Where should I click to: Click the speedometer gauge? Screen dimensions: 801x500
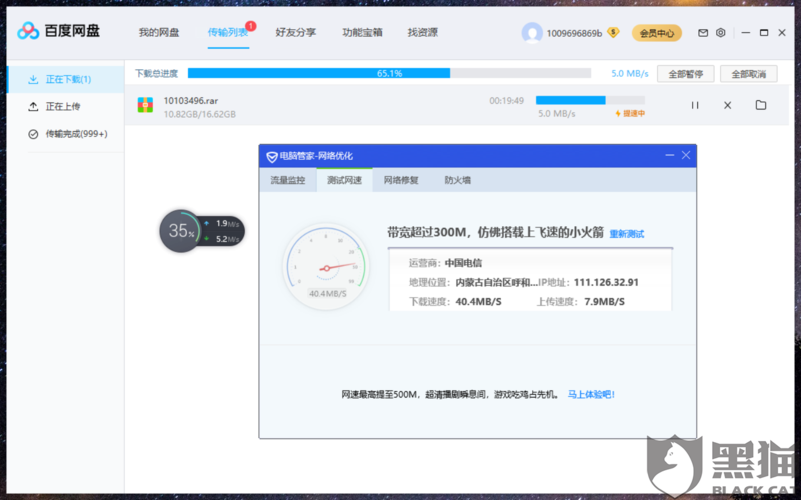pyautogui.click(x=326, y=266)
